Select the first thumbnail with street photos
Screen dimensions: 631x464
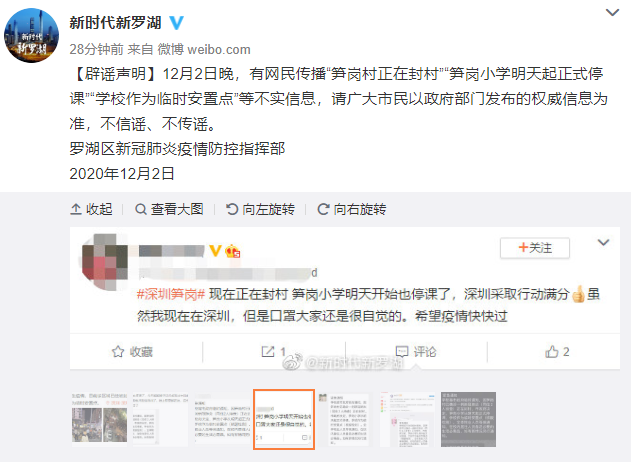[99, 419]
